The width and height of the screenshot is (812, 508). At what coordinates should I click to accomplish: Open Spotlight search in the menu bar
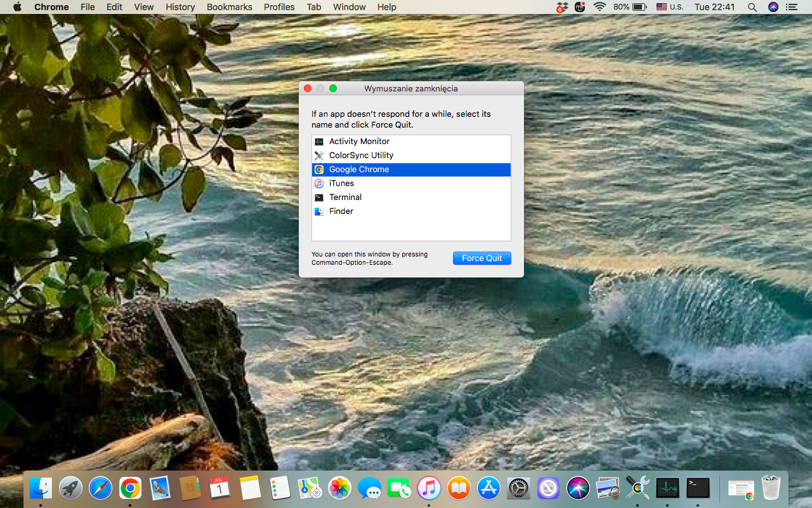coord(752,7)
